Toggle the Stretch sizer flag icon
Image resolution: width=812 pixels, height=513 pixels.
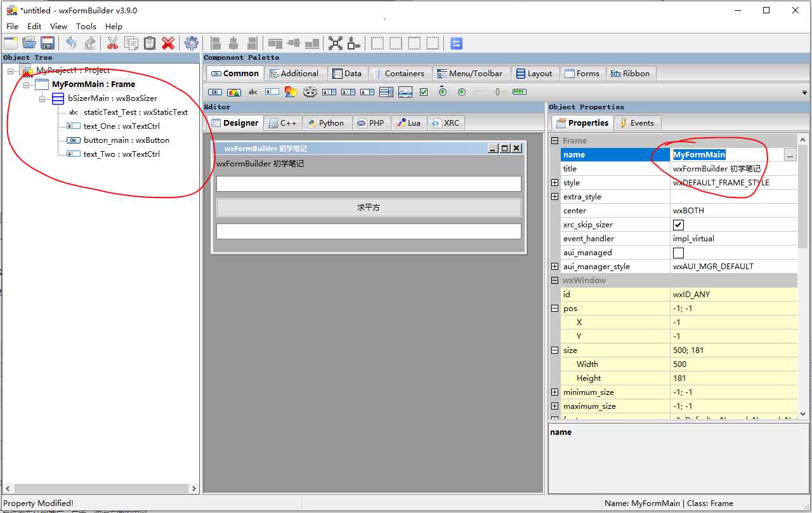[354, 43]
